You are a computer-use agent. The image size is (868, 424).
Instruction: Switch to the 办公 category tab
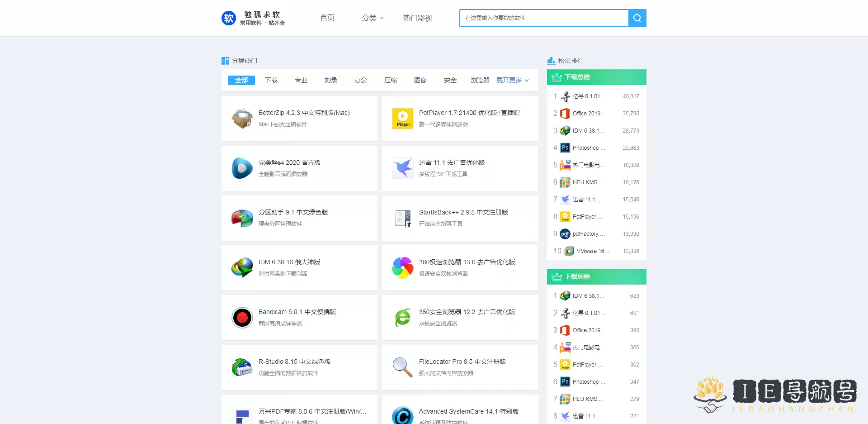(x=360, y=80)
